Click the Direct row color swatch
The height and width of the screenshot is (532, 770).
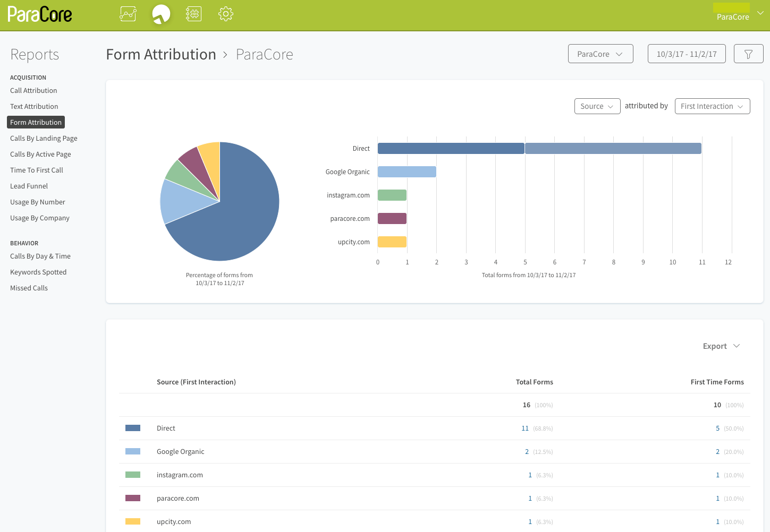coord(133,428)
